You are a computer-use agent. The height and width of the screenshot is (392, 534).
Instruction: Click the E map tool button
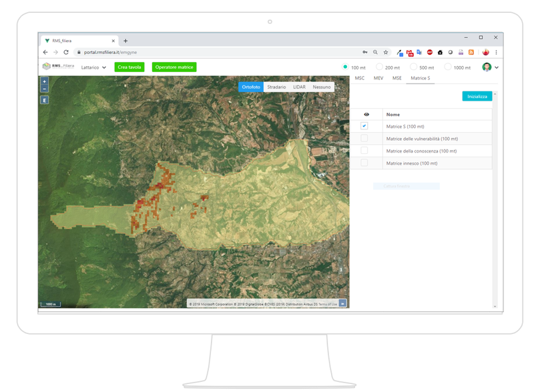[45, 100]
